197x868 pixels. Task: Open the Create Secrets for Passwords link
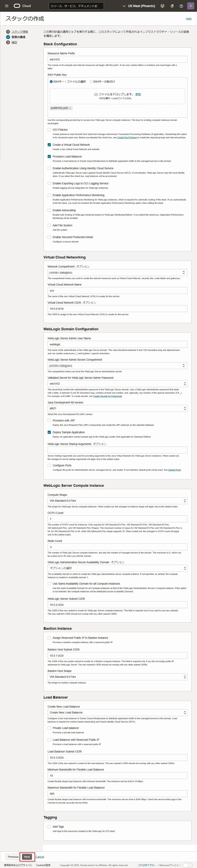click(x=107, y=396)
